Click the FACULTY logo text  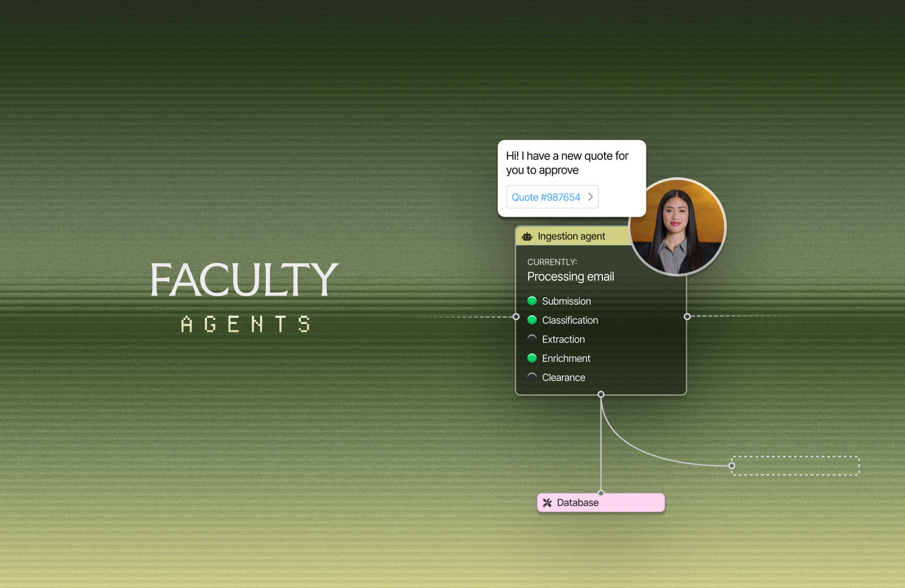[x=244, y=279]
